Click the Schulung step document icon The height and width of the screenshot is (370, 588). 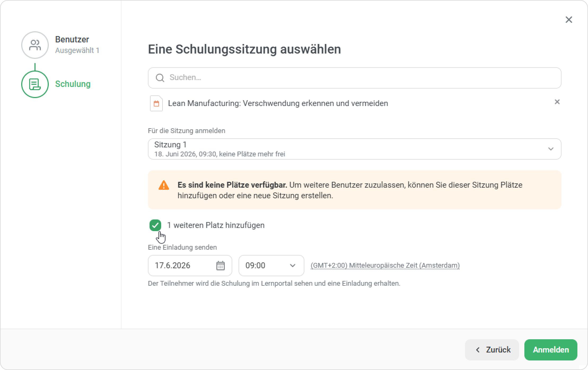click(35, 84)
